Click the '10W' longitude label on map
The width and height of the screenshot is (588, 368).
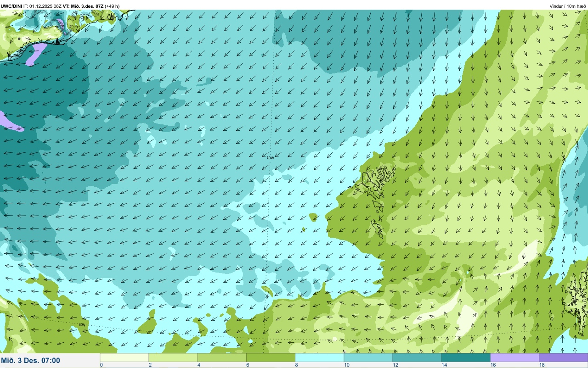point(270,157)
